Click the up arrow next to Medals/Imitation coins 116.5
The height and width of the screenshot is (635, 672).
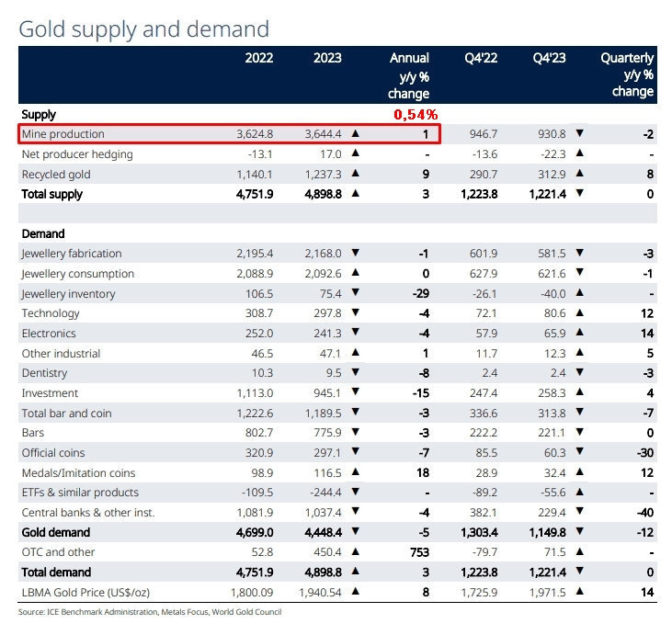(356, 472)
